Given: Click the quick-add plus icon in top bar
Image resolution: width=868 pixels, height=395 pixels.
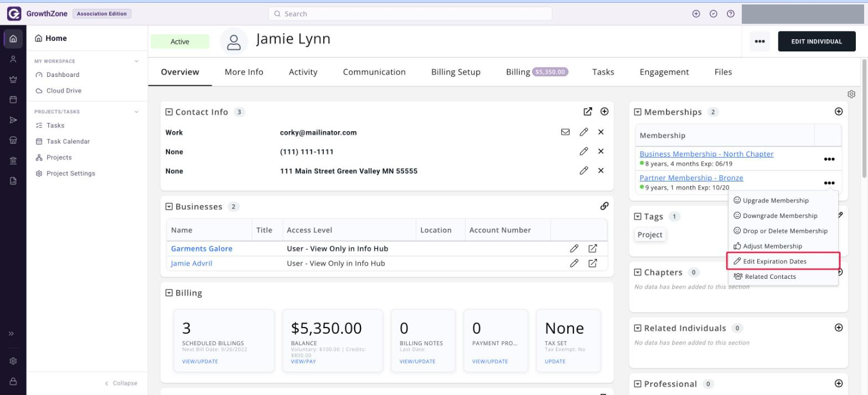Looking at the screenshot, I should [696, 14].
